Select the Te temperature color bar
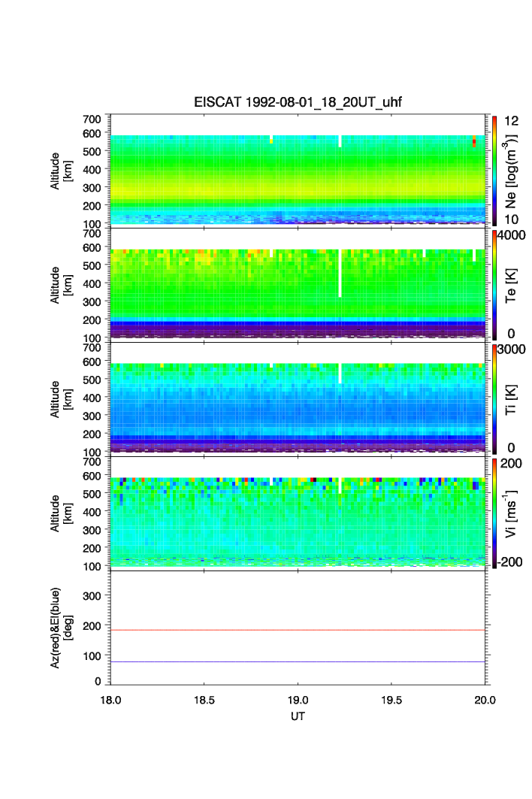532x799 pixels. 494,285
